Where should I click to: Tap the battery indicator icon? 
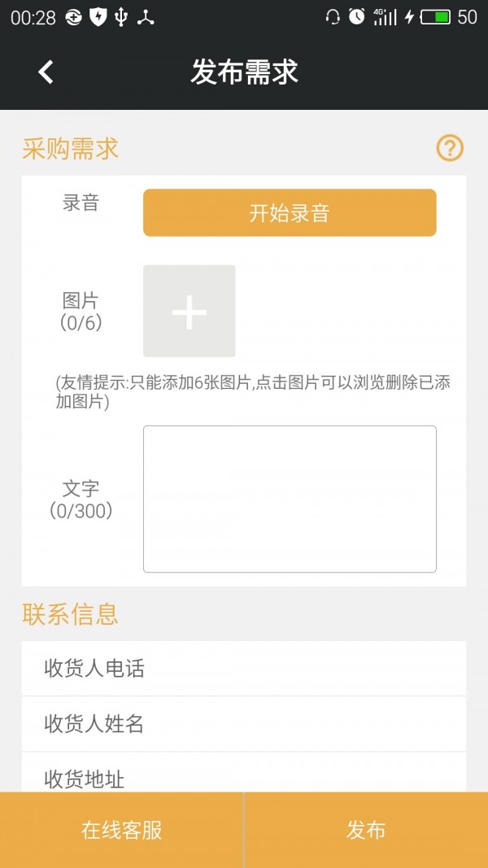pyautogui.click(x=435, y=17)
